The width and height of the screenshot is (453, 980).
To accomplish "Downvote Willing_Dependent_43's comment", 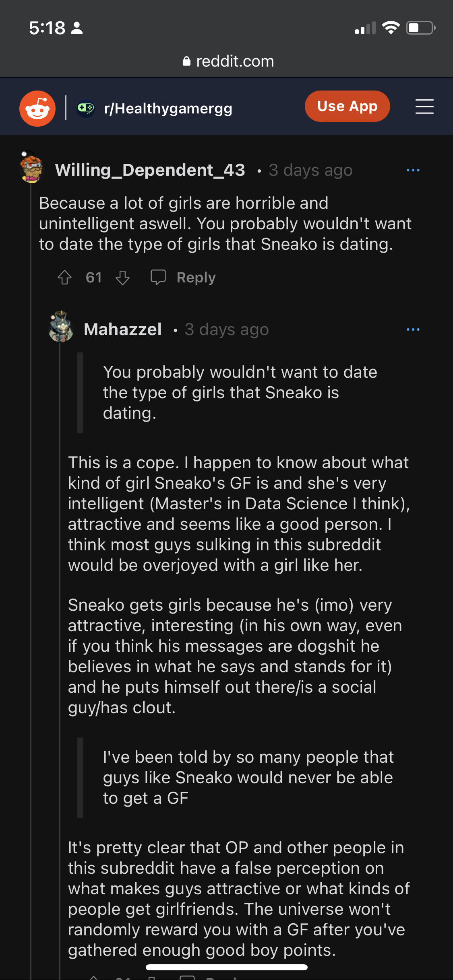I will pyautogui.click(x=122, y=278).
